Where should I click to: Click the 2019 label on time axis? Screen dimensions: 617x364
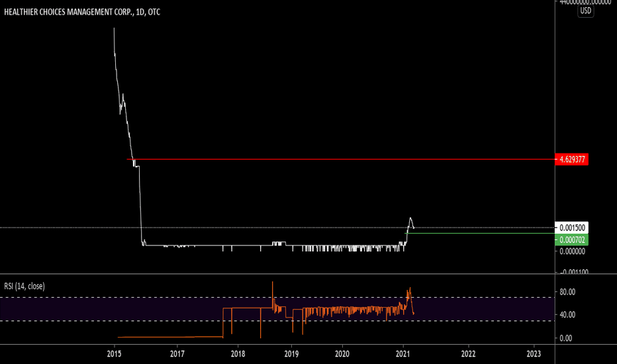(291, 354)
